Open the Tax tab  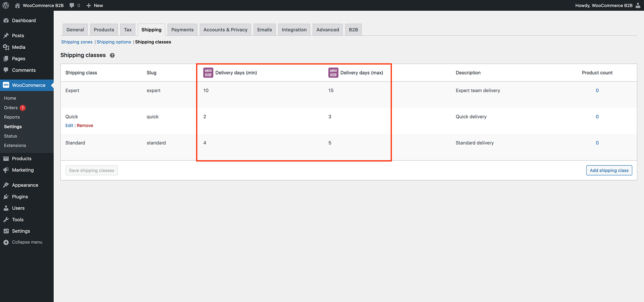128,30
